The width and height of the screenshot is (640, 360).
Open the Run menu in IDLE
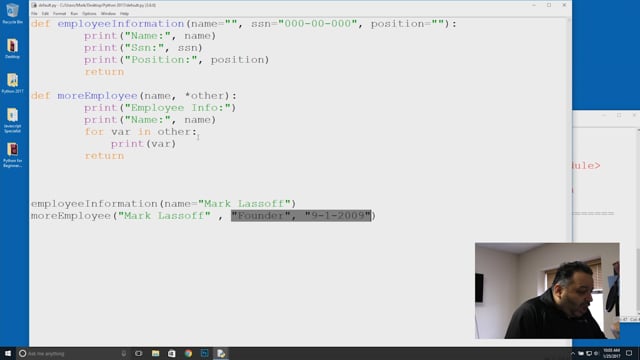point(74,13)
